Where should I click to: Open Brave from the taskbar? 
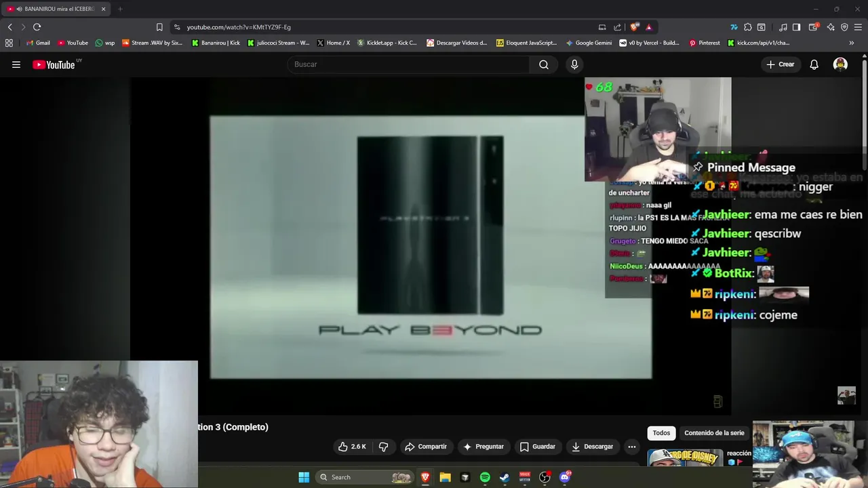click(x=425, y=477)
